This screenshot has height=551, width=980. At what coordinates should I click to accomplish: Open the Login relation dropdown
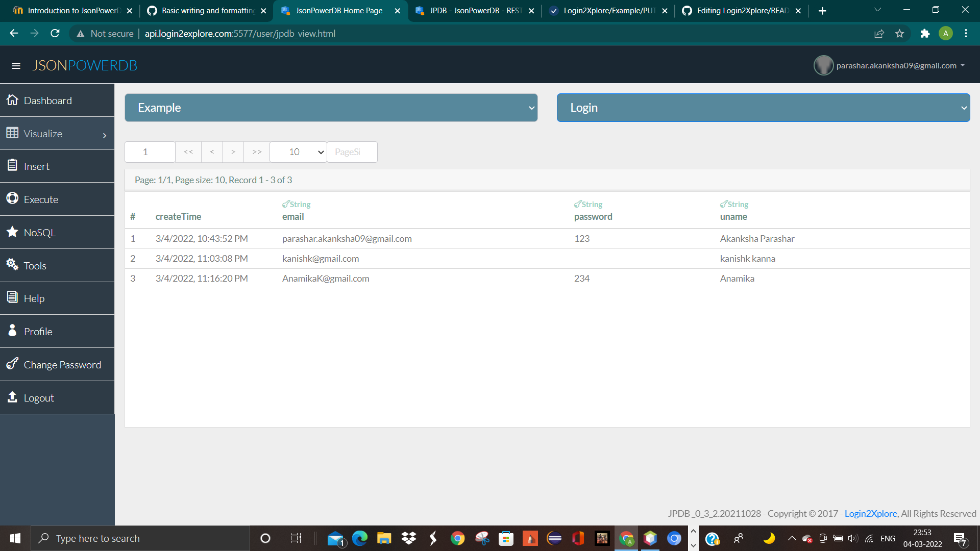click(x=763, y=108)
